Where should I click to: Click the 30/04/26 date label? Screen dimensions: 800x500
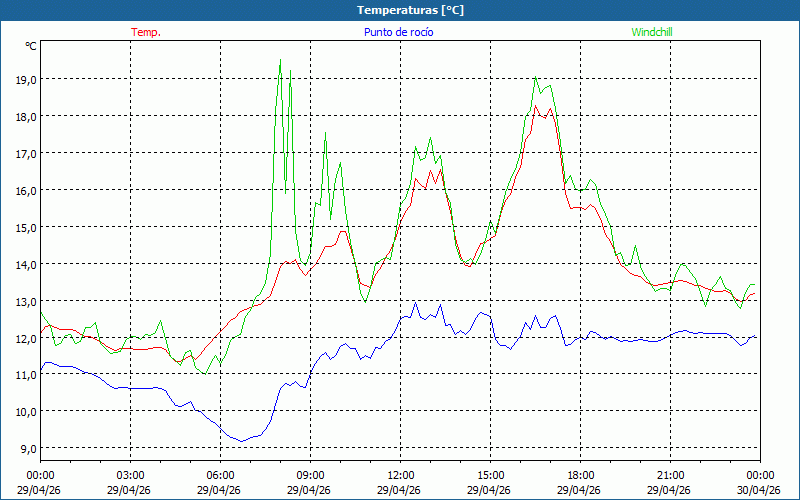pyautogui.click(x=759, y=490)
